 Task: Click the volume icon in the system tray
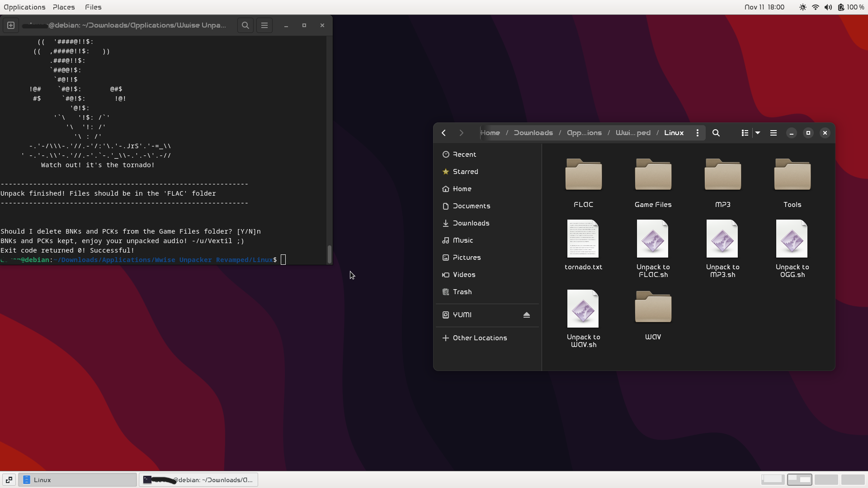tap(828, 7)
